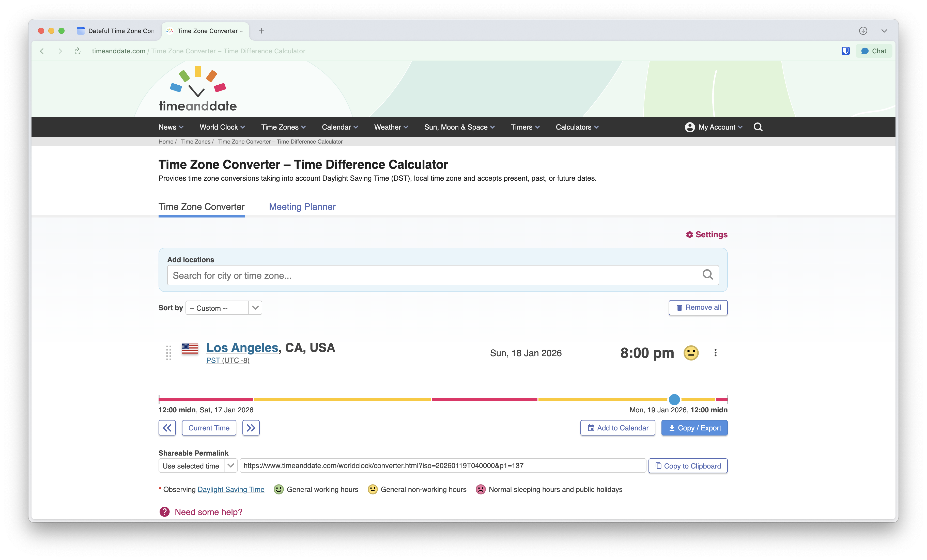Viewport: 927px width, 560px height.
Task: Click the browser reload icon
Action: 78,51
